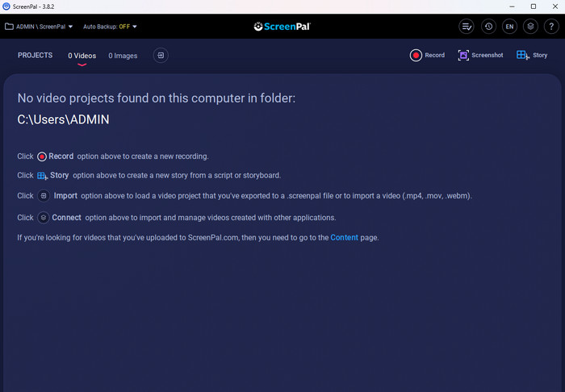Click the EN language button
This screenshot has width=565, height=392.
pyautogui.click(x=509, y=27)
